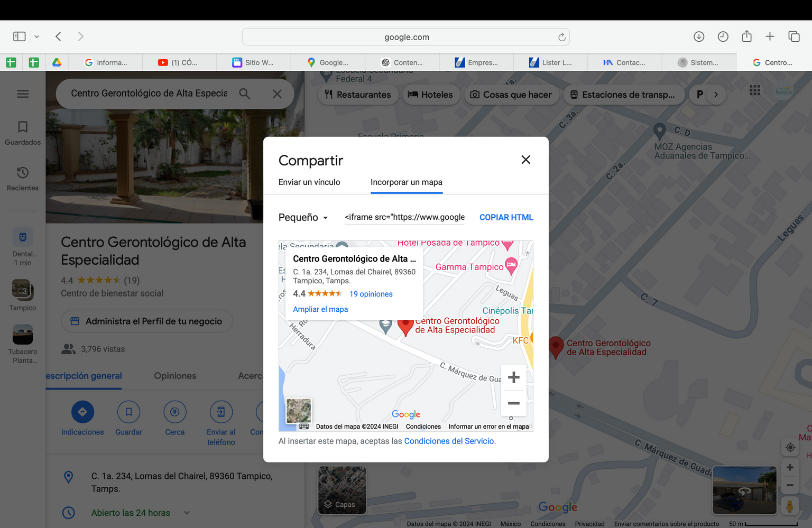Switch to YouTube (1) CÓ... tab
The width and height of the screenshot is (812, 528).
click(x=179, y=62)
